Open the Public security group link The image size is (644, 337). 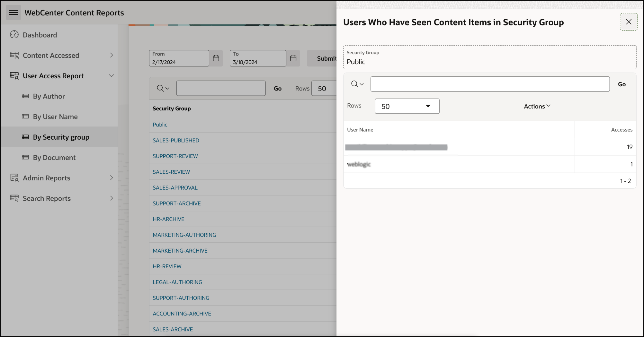pyautogui.click(x=160, y=125)
